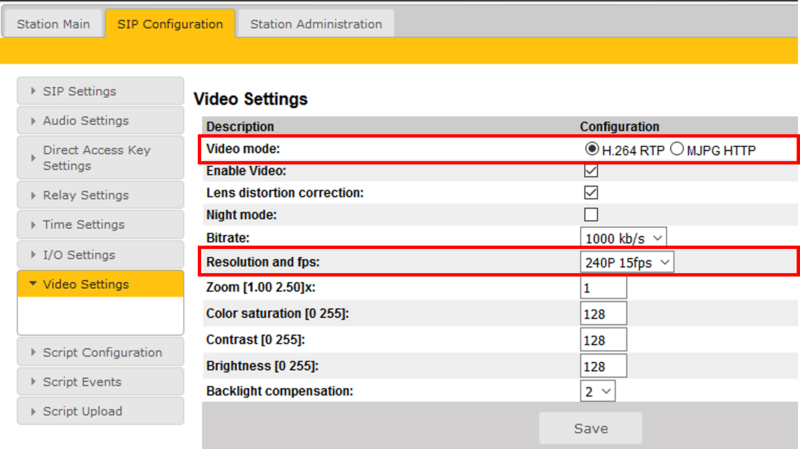Uncheck Lens distortion correction
This screenshot has height=449, width=800.
(x=591, y=192)
